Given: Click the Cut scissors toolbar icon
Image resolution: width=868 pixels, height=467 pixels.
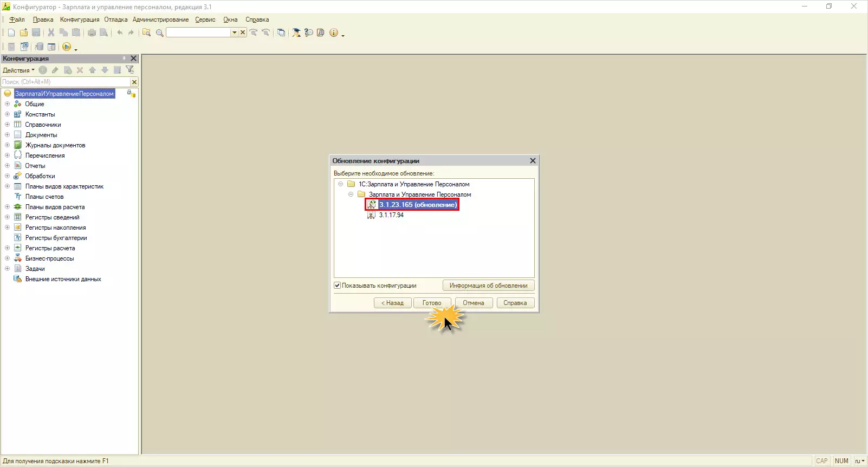Looking at the screenshot, I should (x=51, y=33).
